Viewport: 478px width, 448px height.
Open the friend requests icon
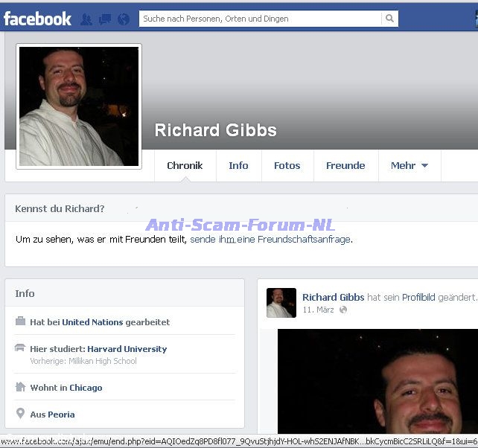(x=87, y=19)
